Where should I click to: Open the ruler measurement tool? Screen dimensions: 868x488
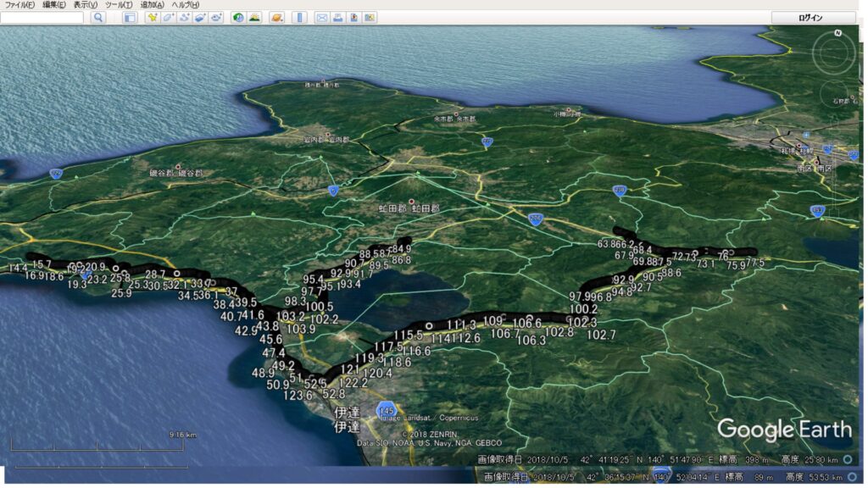click(x=299, y=18)
